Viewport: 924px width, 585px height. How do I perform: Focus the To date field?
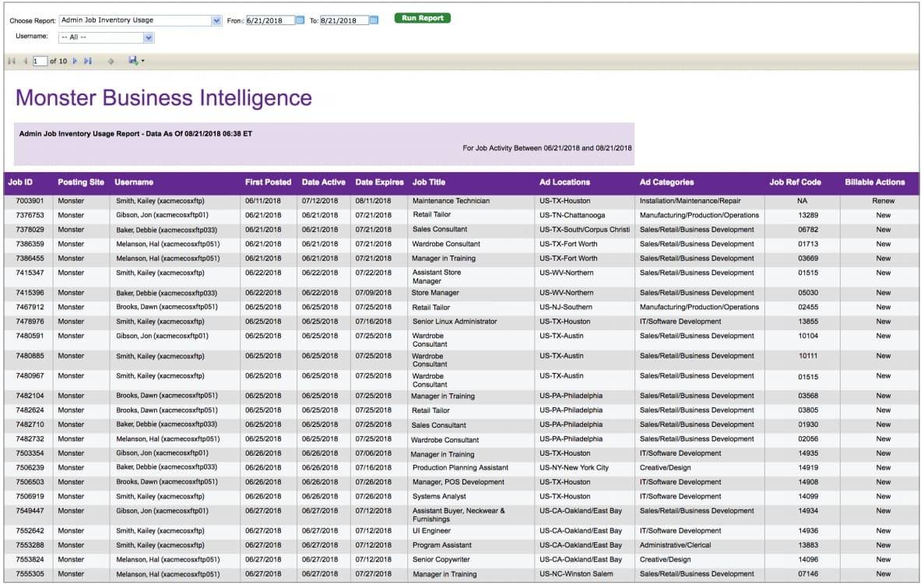point(344,20)
